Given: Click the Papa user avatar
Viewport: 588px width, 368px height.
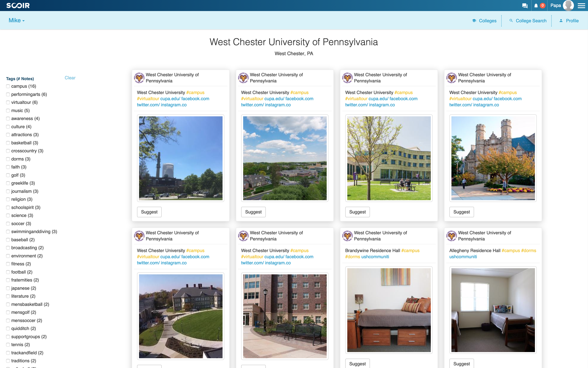Looking at the screenshot, I should pos(568,5).
